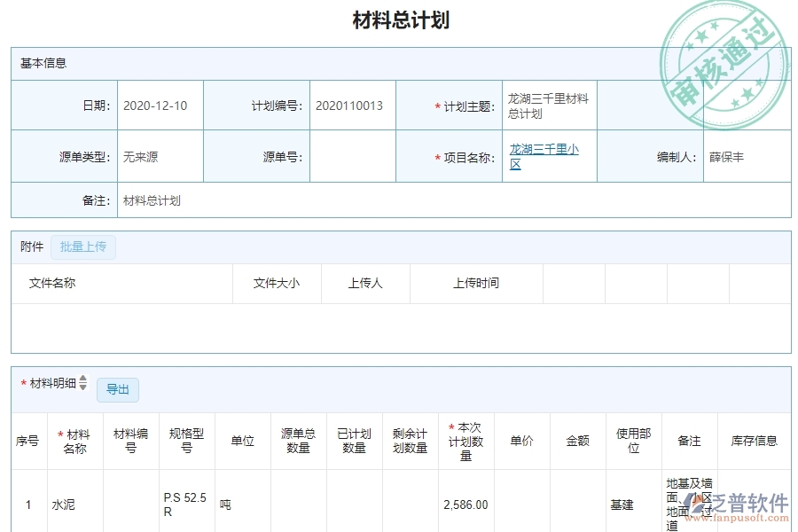
Task: Select the 材料名称 column header
Action: pyautogui.click(x=75, y=439)
